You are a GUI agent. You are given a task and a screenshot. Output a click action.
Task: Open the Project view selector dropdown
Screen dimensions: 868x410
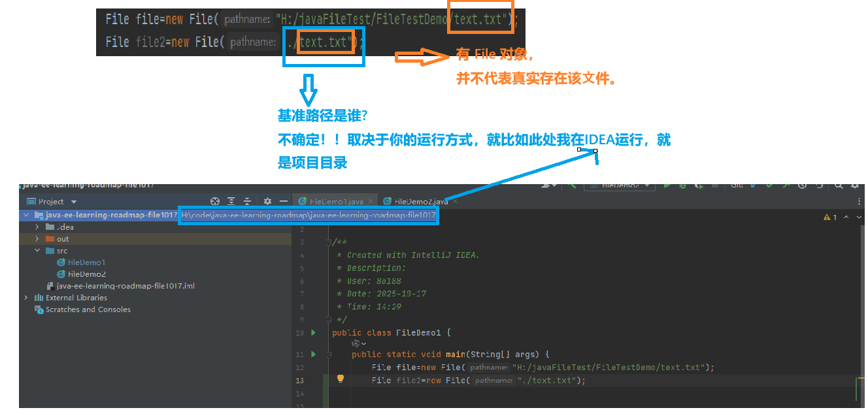click(x=74, y=202)
